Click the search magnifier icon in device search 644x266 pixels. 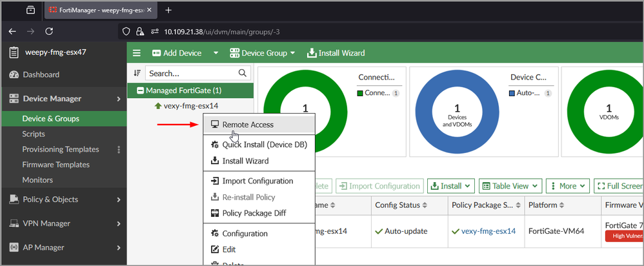(243, 74)
